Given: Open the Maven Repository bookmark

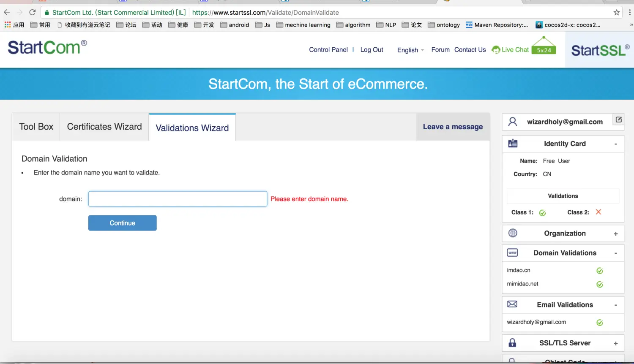Looking at the screenshot, I should pos(497,25).
